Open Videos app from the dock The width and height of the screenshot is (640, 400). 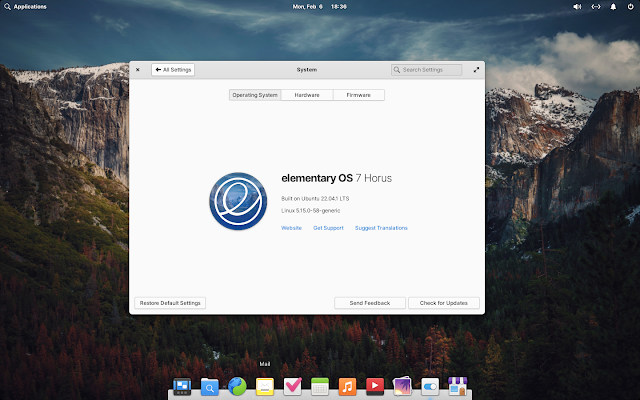pos(375,386)
